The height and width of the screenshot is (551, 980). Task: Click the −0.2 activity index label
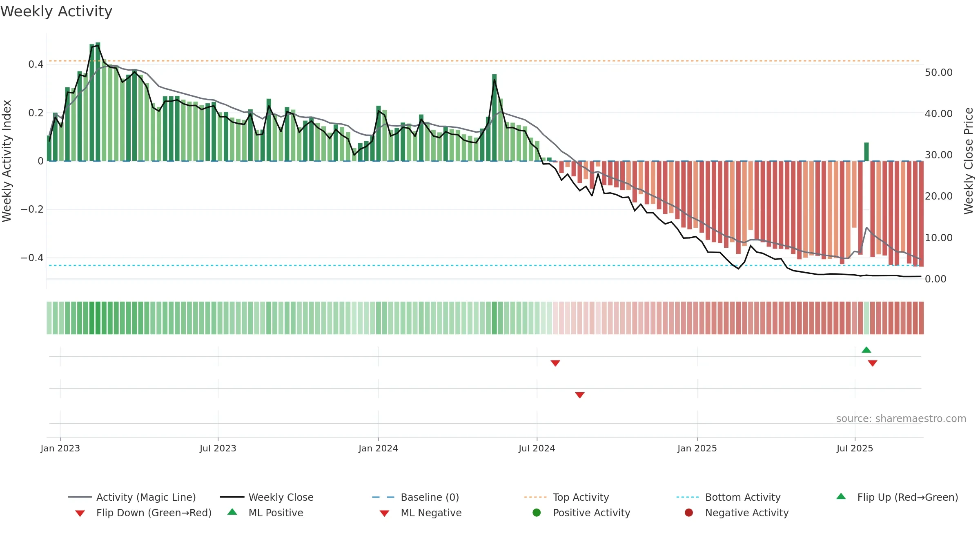pyautogui.click(x=32, y=209)
